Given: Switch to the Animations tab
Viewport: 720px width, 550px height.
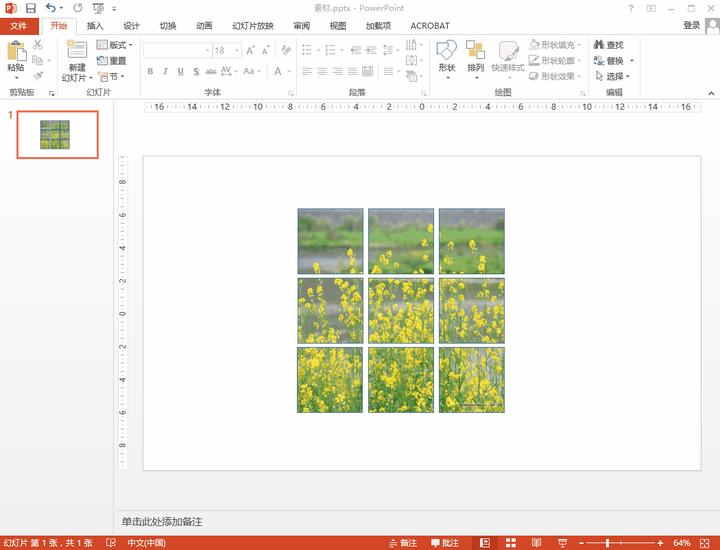Looking at the screenshot, I should [x=204, y=26].
